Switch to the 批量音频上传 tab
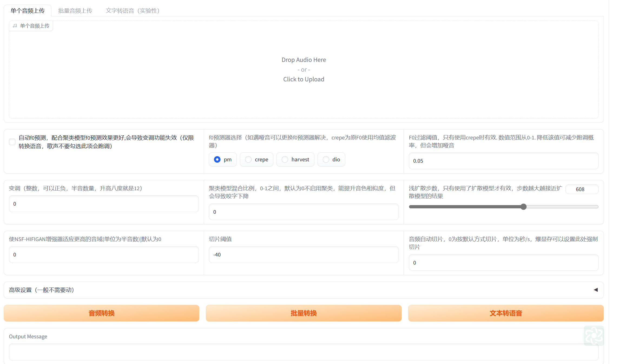 point(75,11)
